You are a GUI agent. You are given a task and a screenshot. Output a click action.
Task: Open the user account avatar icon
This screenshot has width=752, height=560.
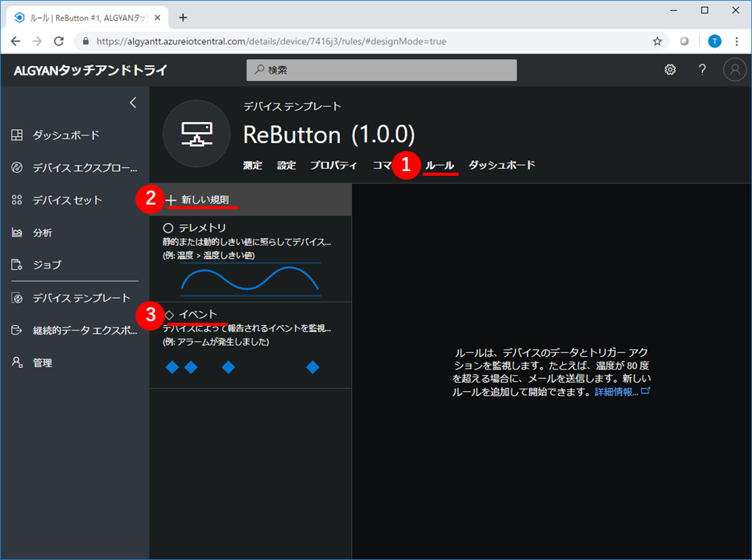tap(734, 70)
